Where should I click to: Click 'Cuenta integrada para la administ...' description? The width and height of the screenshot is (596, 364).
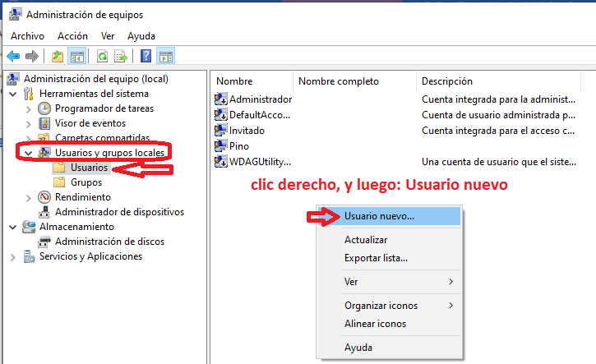pyautogui.click(x=499, y=99)
